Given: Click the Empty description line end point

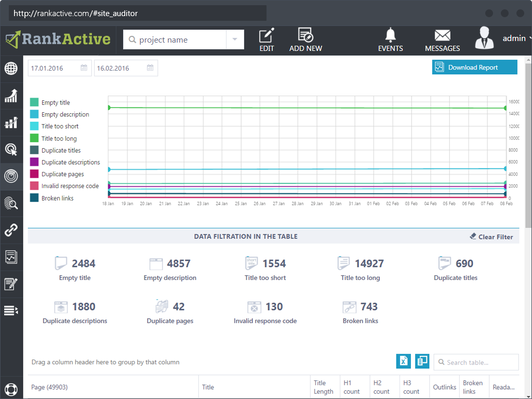Looking at the screenshot, I should point(505,169).
